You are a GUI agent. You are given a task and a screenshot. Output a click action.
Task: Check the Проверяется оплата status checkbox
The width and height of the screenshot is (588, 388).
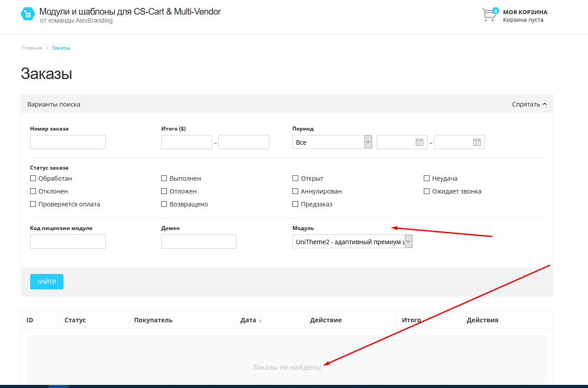pyautogui.click(x=33, y=204)
